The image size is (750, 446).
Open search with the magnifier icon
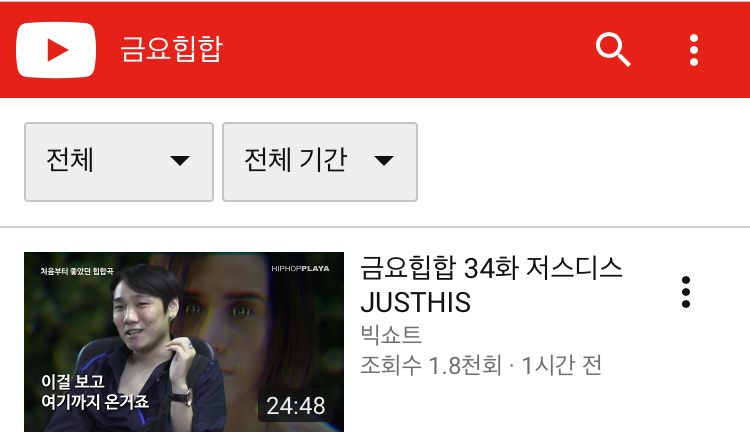pyautogui.click(x=613, y=50)
